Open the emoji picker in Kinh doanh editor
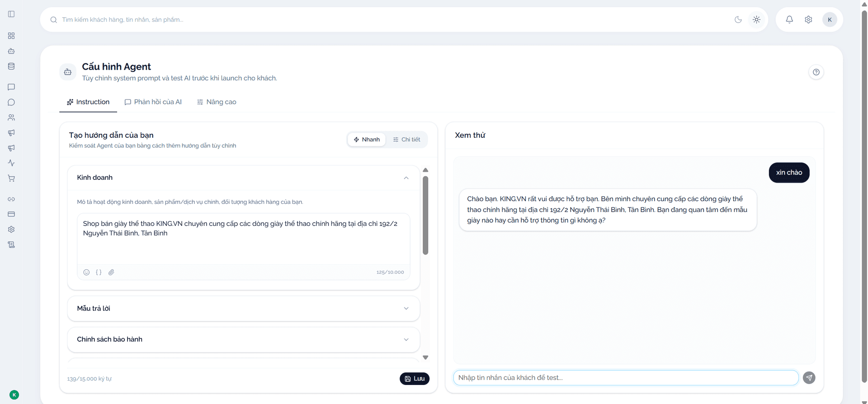Viewport: 868px width, 404px height. [86, 272]
